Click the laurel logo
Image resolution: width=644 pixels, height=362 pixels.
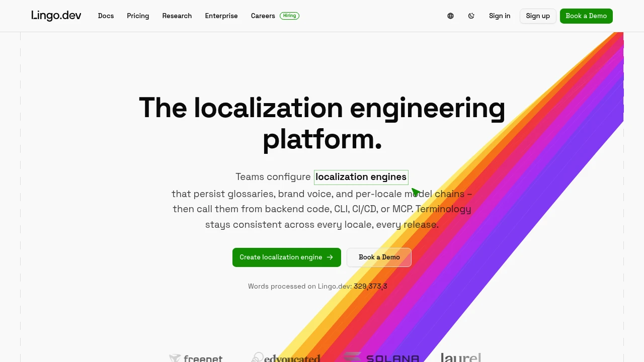pyautogui.click(x=461, y=357)
